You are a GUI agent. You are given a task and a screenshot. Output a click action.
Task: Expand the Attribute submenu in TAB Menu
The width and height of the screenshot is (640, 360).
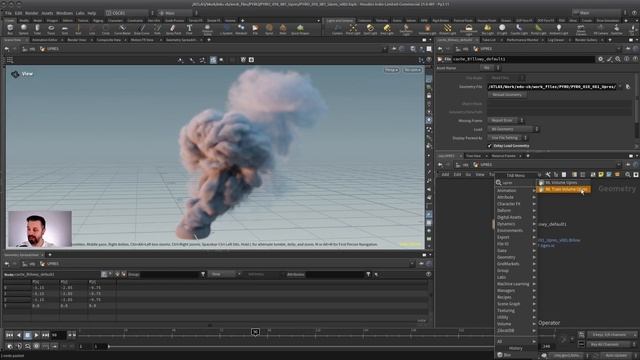(x=516, y=197)
